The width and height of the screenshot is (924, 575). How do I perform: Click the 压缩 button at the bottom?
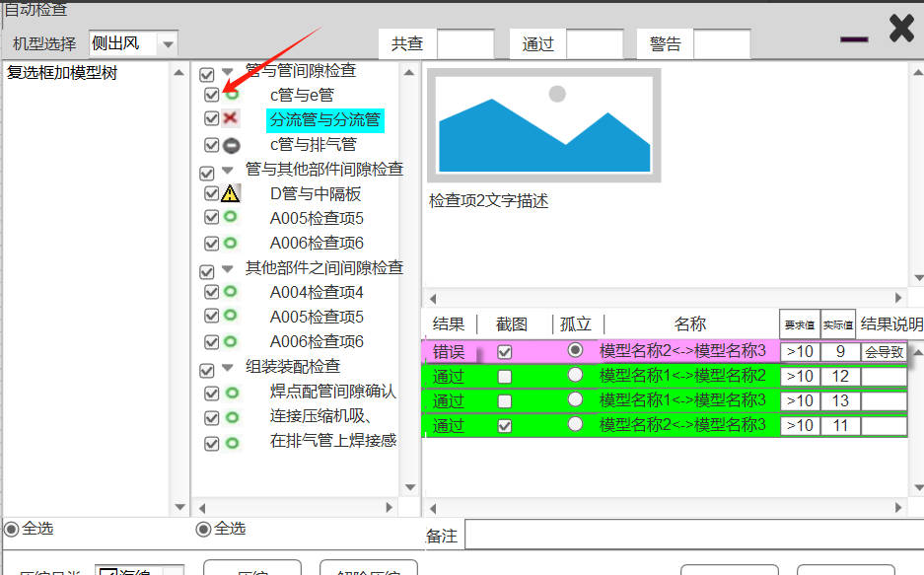click(x=253, y=569)
